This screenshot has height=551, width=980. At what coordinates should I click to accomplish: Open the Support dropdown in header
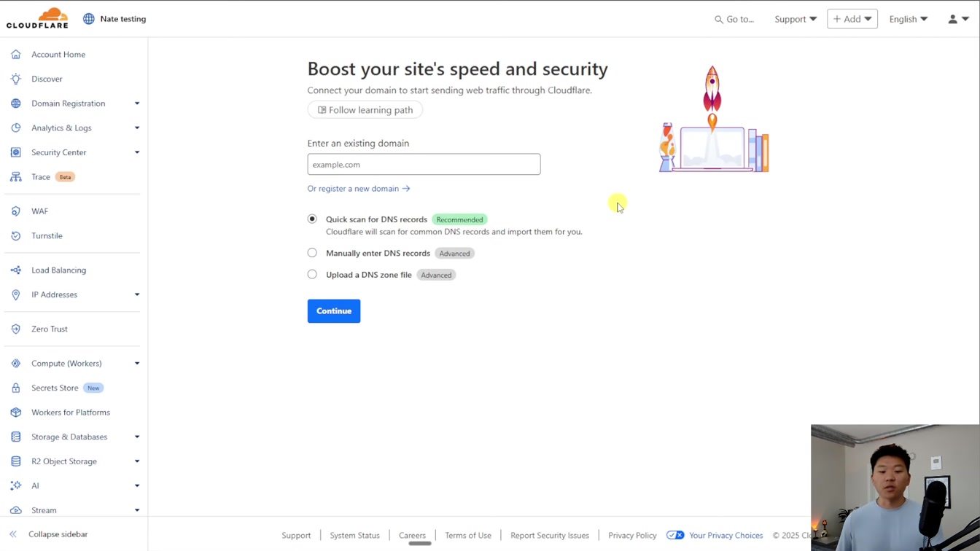pyautogui.click(x=796, y=19)
